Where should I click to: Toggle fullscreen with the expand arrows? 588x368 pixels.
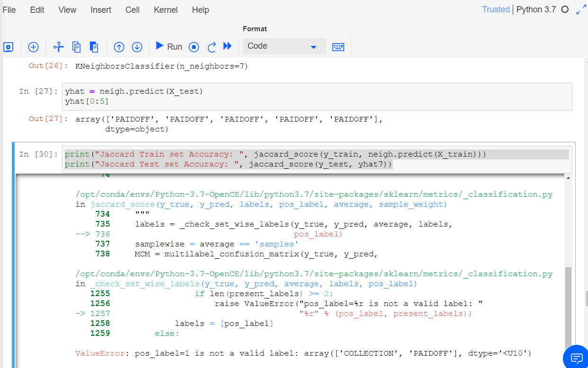click(x=581, y=9)
